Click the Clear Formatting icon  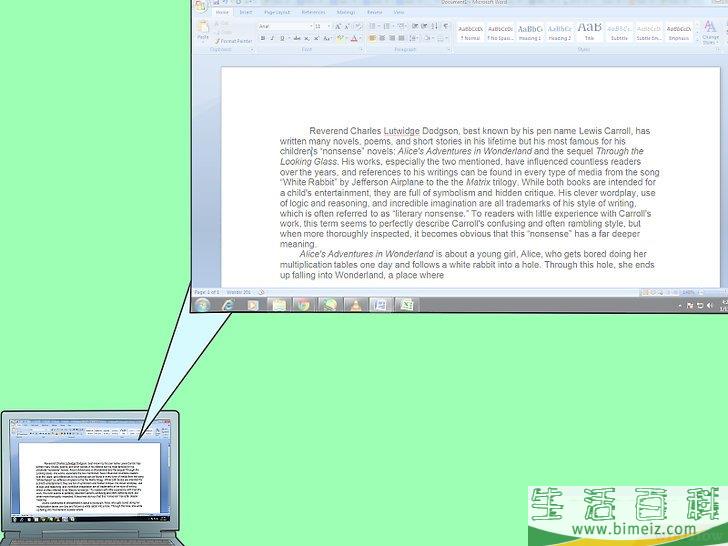[x=358, y=26]
